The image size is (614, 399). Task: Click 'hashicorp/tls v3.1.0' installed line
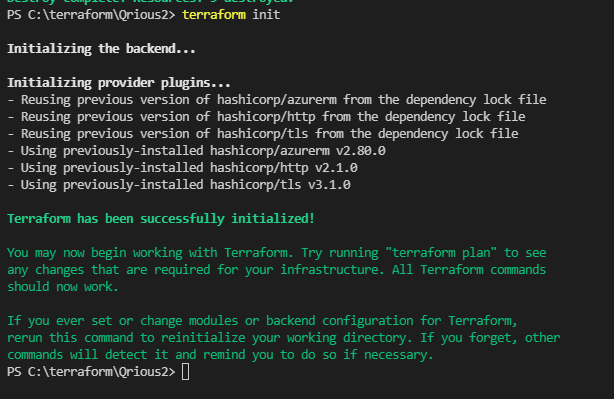click(179, 185)
